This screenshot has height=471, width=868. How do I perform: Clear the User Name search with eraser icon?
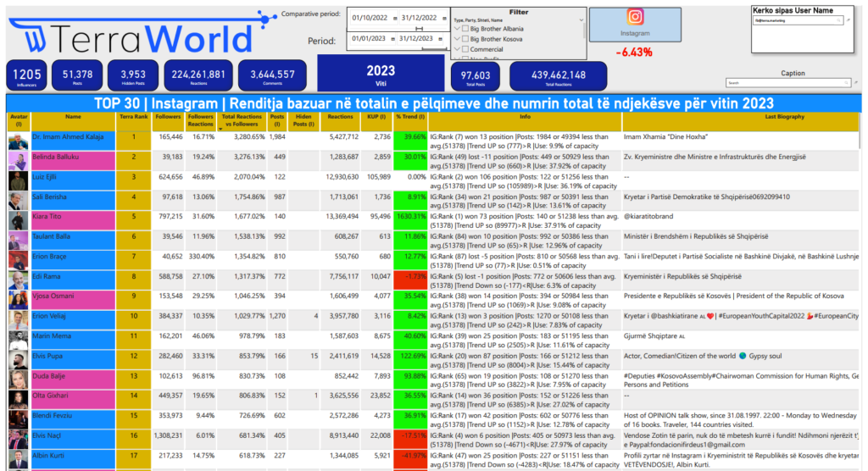(849, 20)
